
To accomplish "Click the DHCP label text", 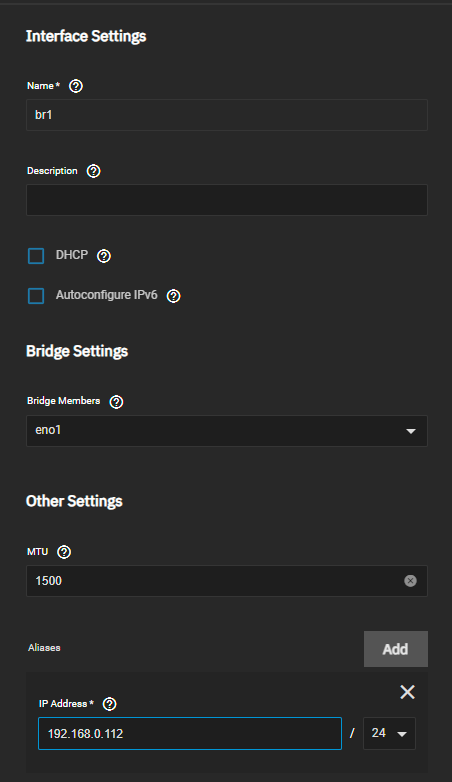I will coord(72,255).
